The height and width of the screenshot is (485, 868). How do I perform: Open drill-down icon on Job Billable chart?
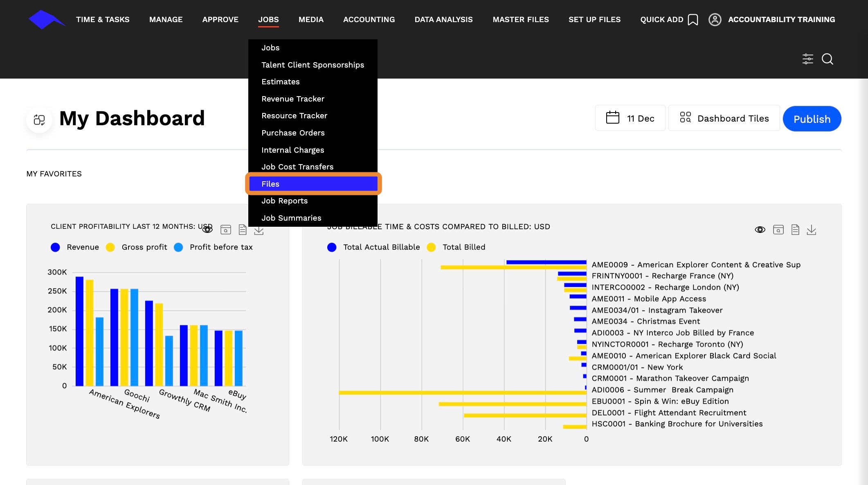click(778, 230)
